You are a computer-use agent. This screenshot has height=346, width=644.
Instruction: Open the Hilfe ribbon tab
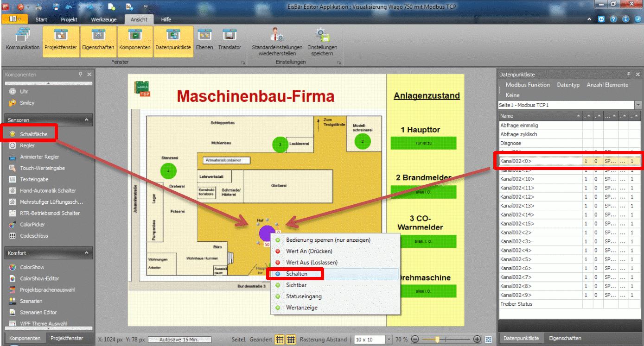tap(166, 19)
